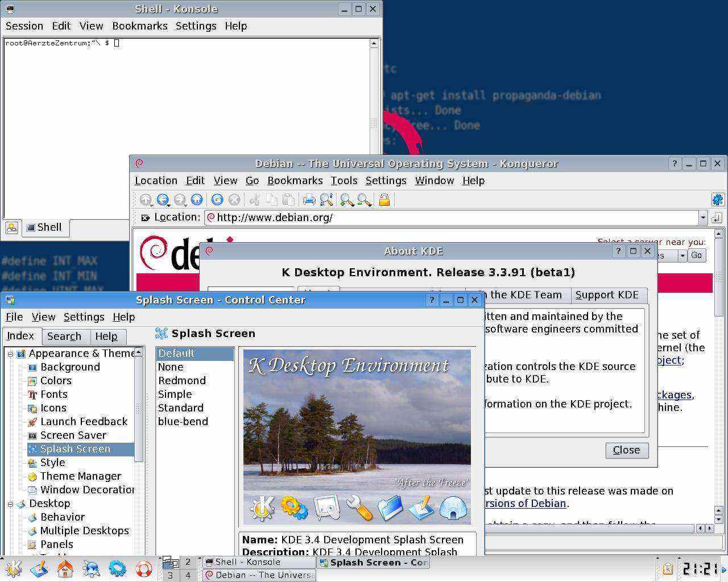Close the About KDE dialog with Close button

tap(626, 450)
